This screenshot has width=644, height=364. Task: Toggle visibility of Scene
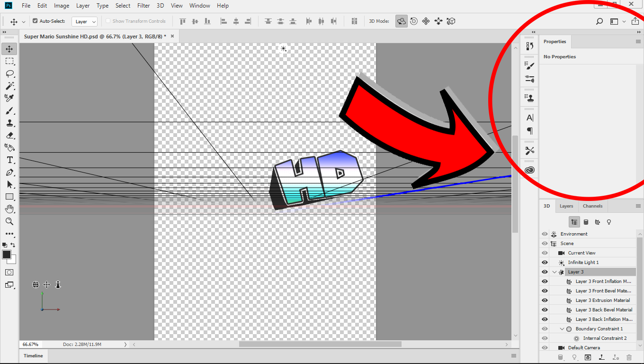click(545, 244)
